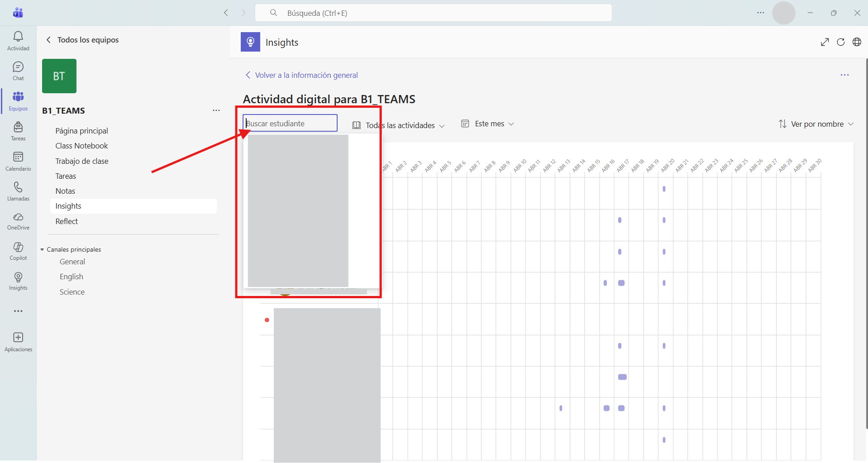Open the General channel
The height and width of the screenshot is (463, 868).
tap(72, 262)
